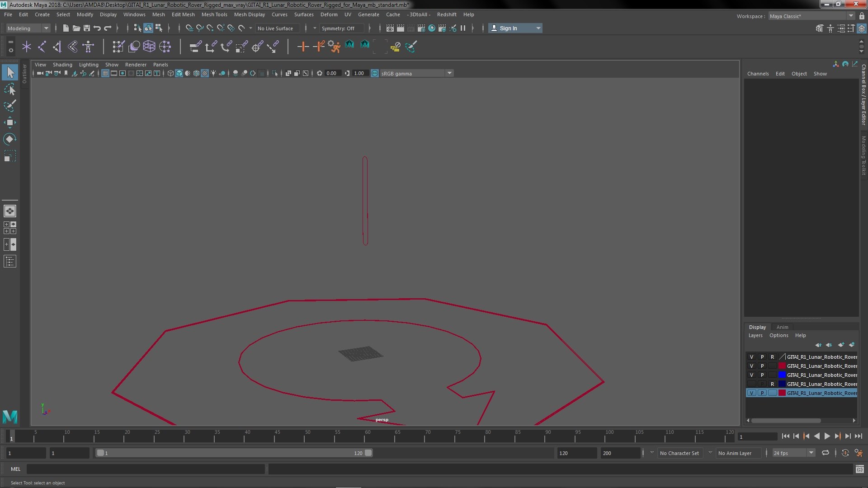Expand the 24 fps frame rate dropdown

(x=811, y=453)
